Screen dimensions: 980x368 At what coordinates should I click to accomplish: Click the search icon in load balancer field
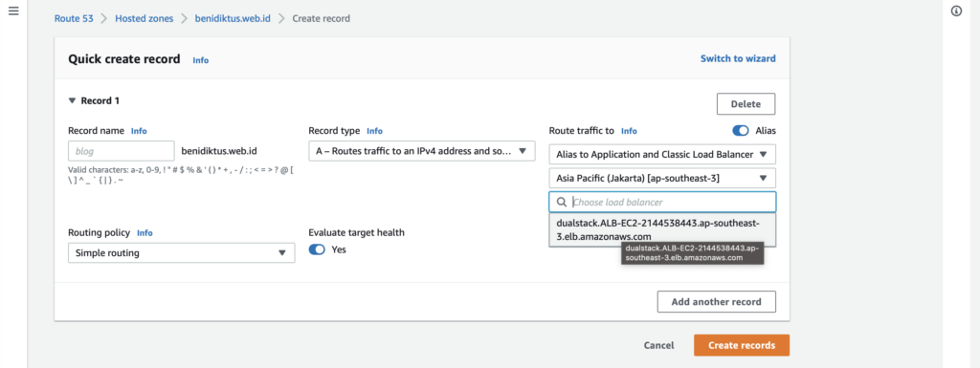[561, 202]
